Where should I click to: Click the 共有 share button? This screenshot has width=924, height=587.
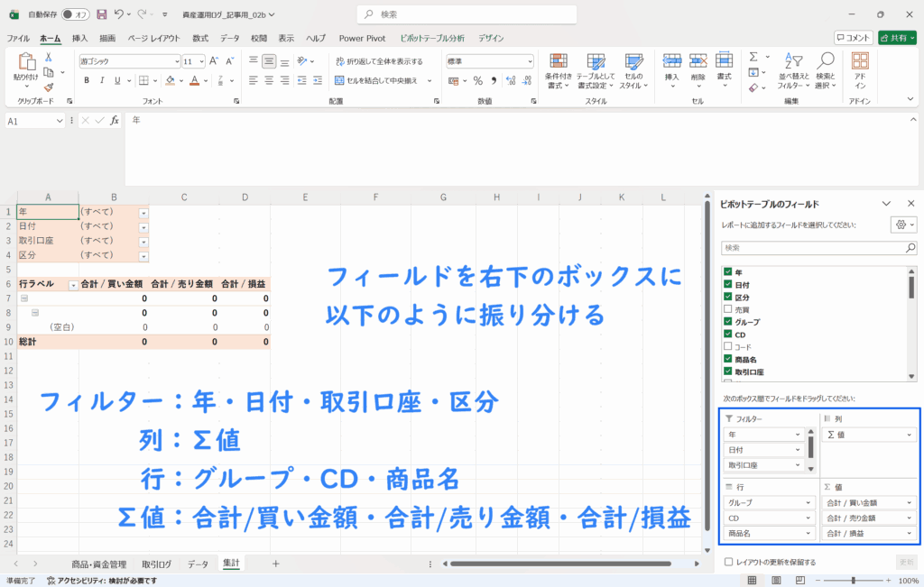click(896, 38)
